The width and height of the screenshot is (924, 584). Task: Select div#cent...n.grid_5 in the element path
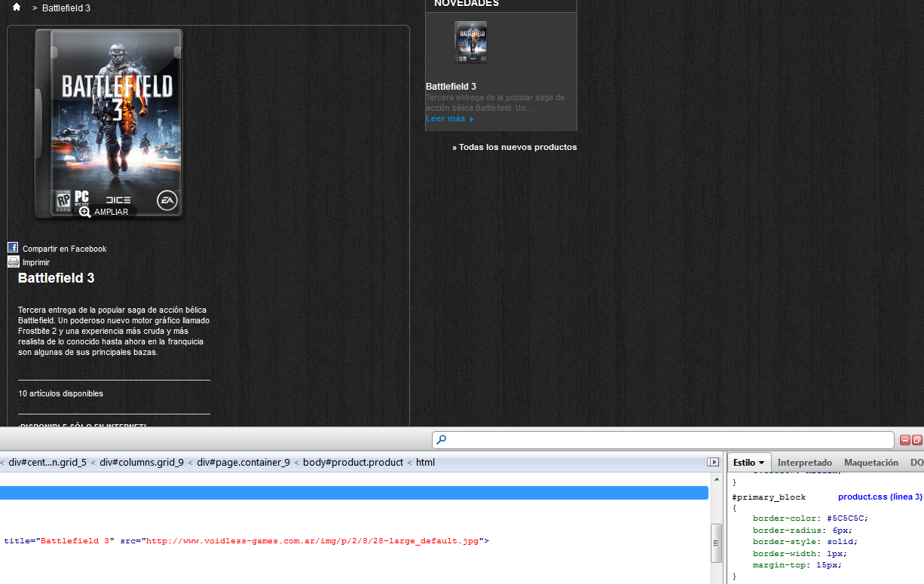[47, 463]
